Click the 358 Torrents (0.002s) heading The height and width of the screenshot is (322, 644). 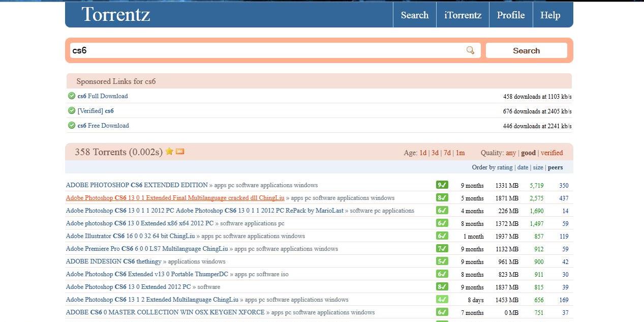coord(118,152)
